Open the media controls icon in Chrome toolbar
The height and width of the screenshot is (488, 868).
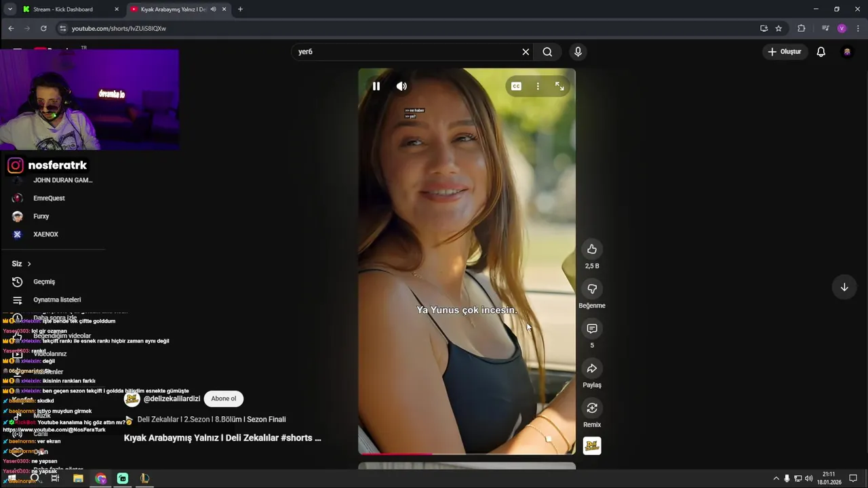(x=825, y=28)
